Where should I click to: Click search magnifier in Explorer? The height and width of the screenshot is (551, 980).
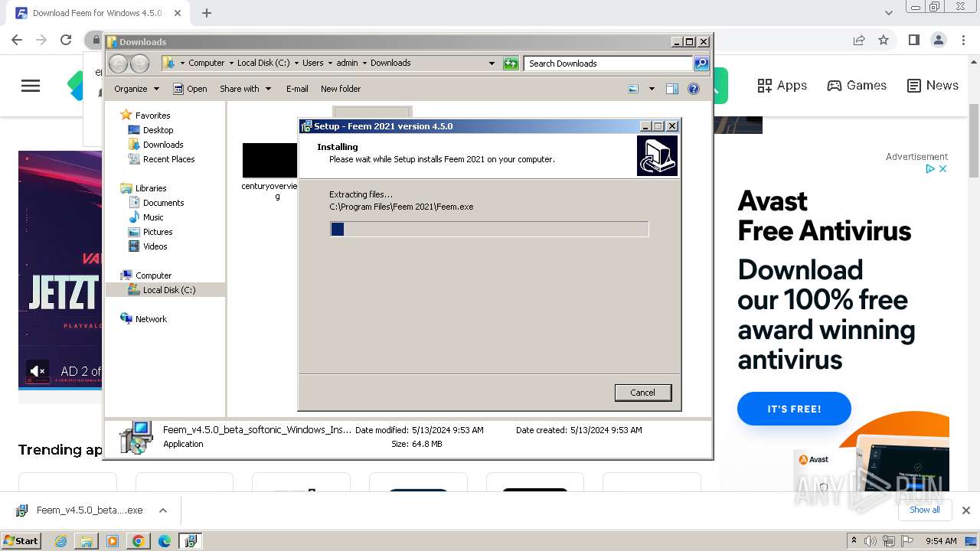[x=701, y=64]
